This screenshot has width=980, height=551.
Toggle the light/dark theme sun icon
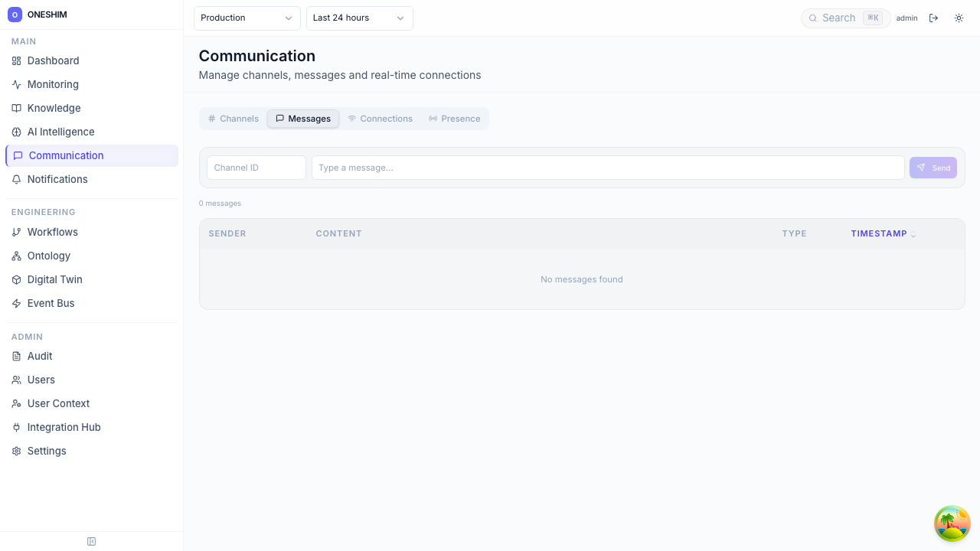(959, 18)
